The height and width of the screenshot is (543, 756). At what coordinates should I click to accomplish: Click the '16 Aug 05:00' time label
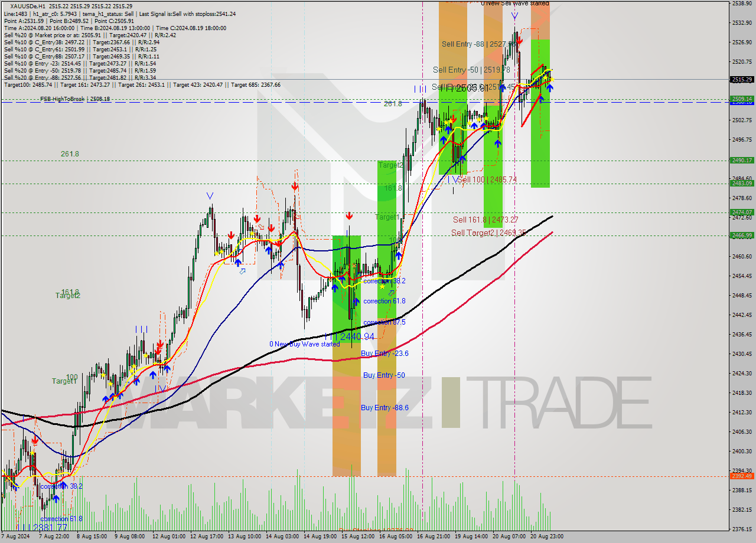396,537
